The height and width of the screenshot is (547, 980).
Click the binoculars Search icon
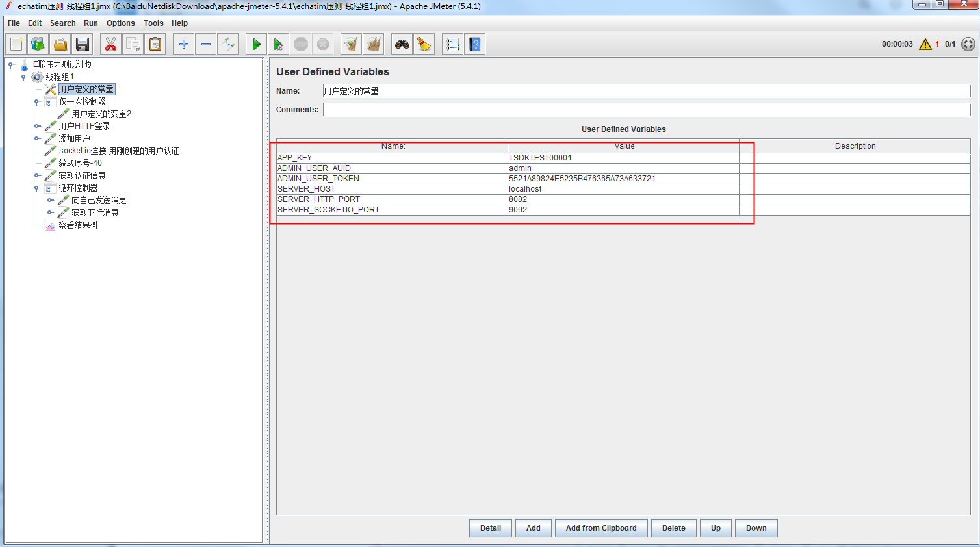(402, 44)
